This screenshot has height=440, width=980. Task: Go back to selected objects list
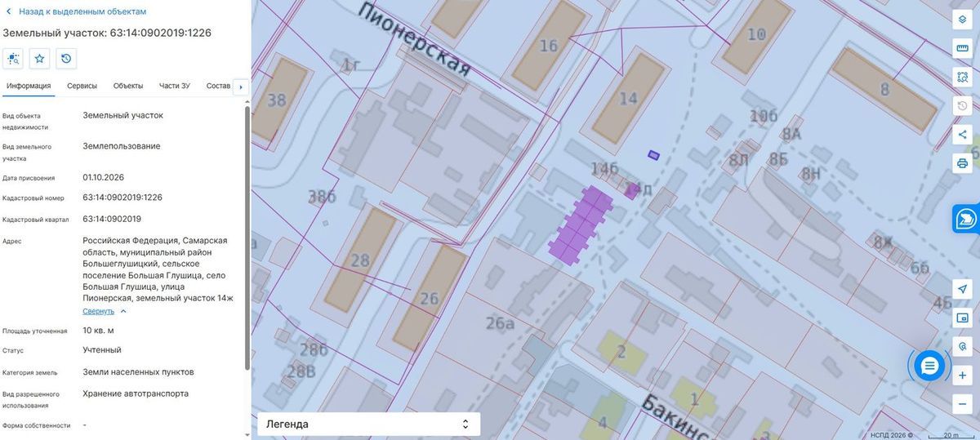[x=82, y=12]
